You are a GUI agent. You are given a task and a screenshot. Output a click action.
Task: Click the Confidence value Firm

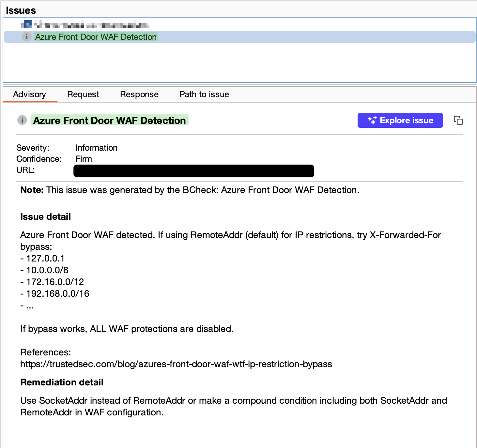pos(84,159)
